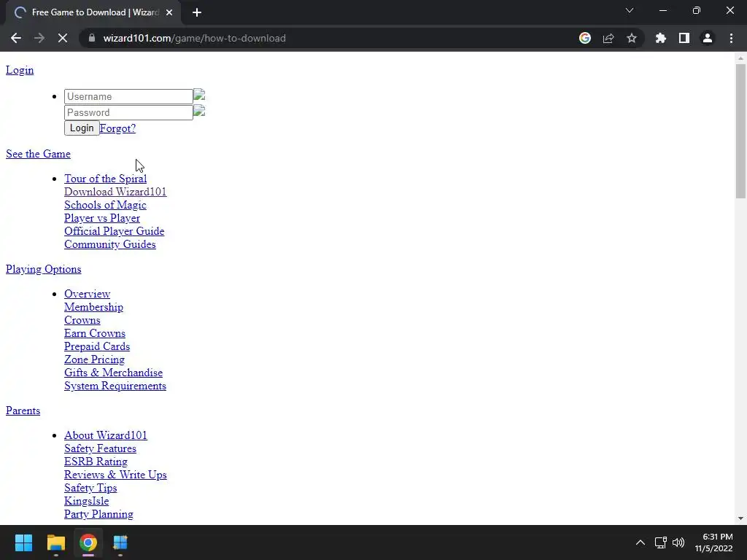Click the vertical scrollbar thumb
This screenshot has width=747, height=560.
pyautogui.click(x=740, y=131)
